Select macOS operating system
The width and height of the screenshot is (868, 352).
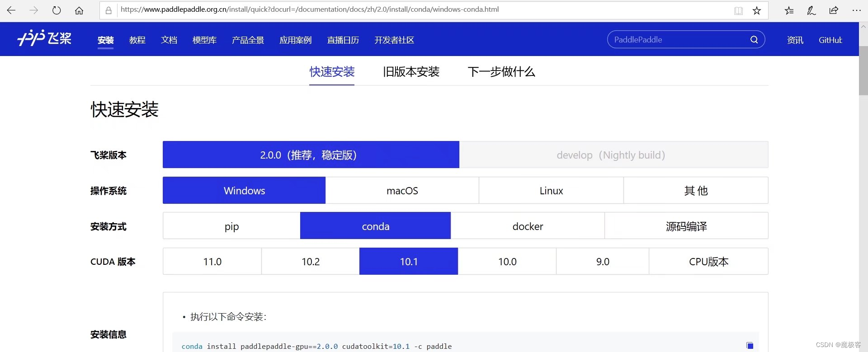[x=402, y=190]
